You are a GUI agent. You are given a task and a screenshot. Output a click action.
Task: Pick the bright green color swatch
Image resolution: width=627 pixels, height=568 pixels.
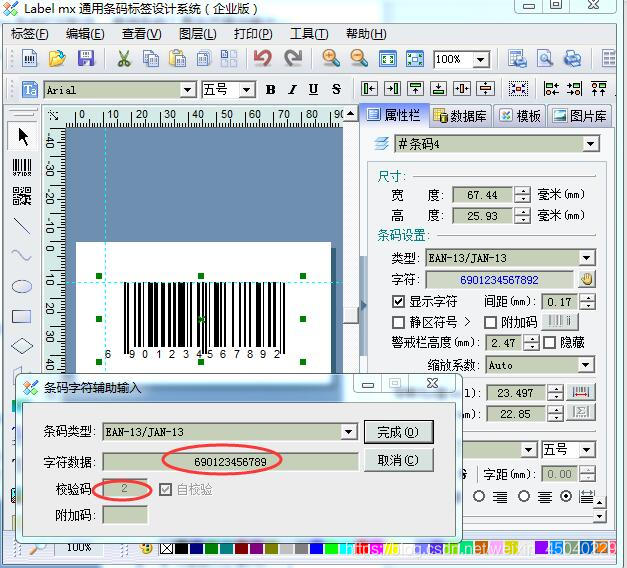331,548
